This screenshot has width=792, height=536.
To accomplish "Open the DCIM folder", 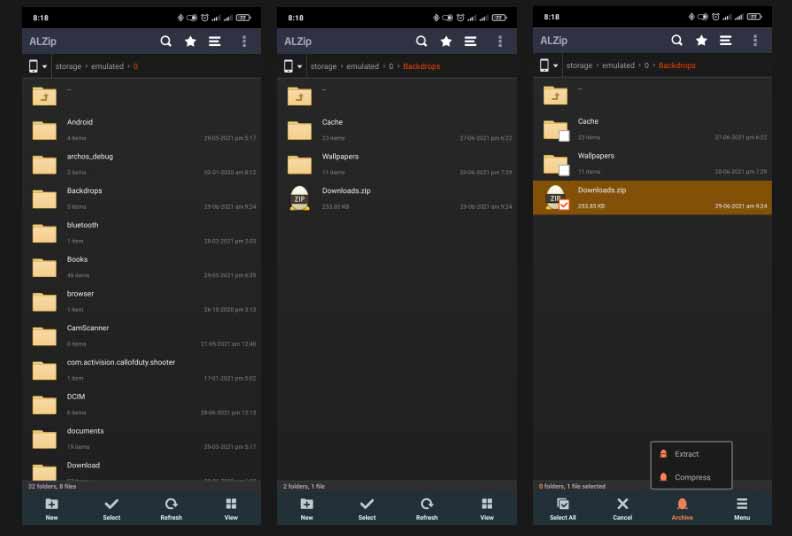I will [141, 404].
